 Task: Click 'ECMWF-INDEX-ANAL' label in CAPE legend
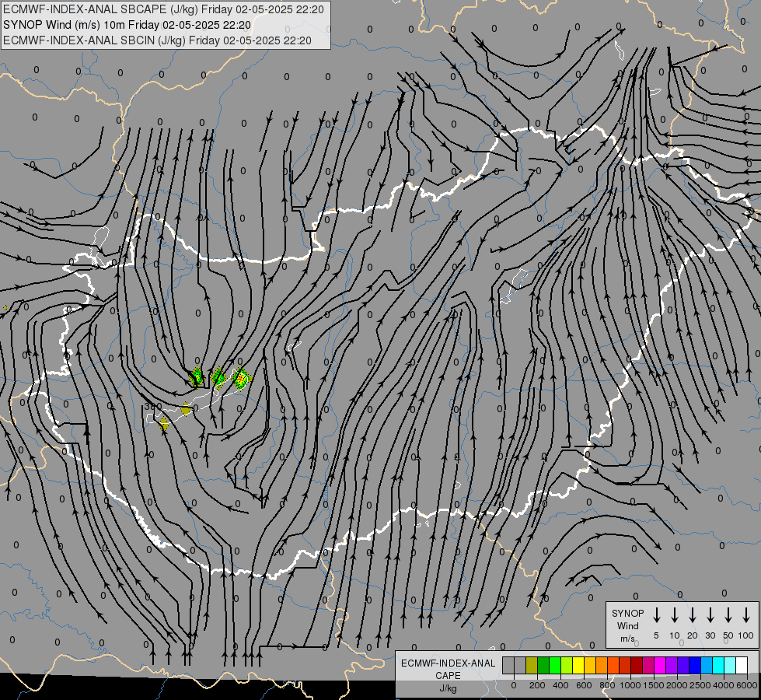(x=448, y=663)
